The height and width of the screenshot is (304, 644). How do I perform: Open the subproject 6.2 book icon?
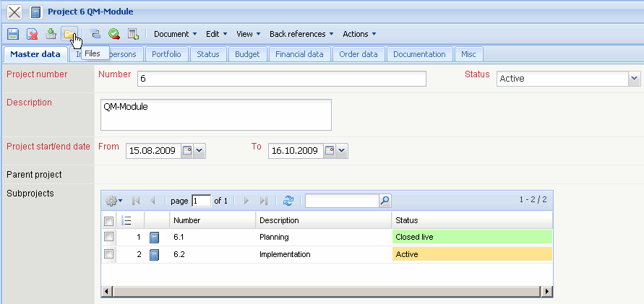click(154, 254)
